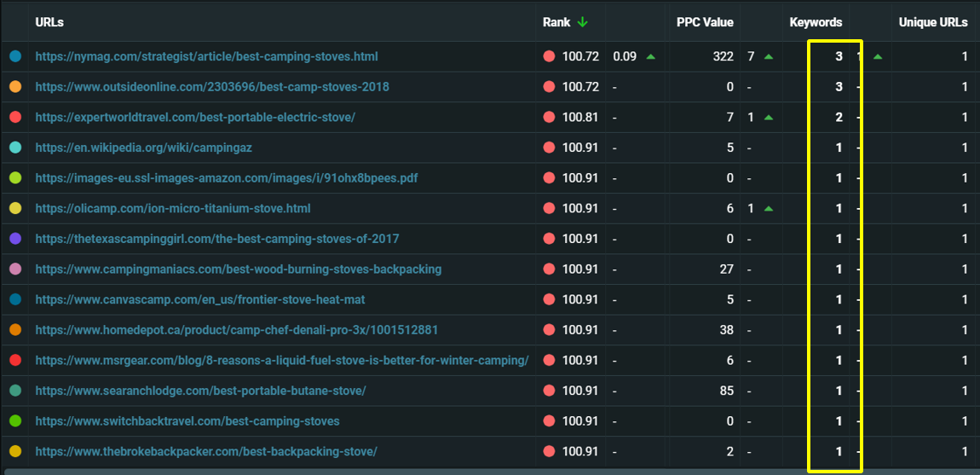Select PPC value 27 for campingmaniacs.com
This screenshot has width=980, height=475.
(727, 269)
